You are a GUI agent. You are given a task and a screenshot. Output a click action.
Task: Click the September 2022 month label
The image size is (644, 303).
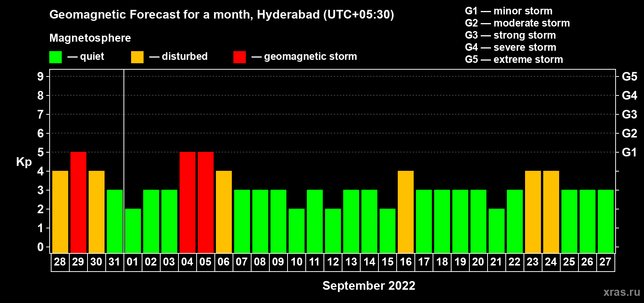click(x=369, y=286)
